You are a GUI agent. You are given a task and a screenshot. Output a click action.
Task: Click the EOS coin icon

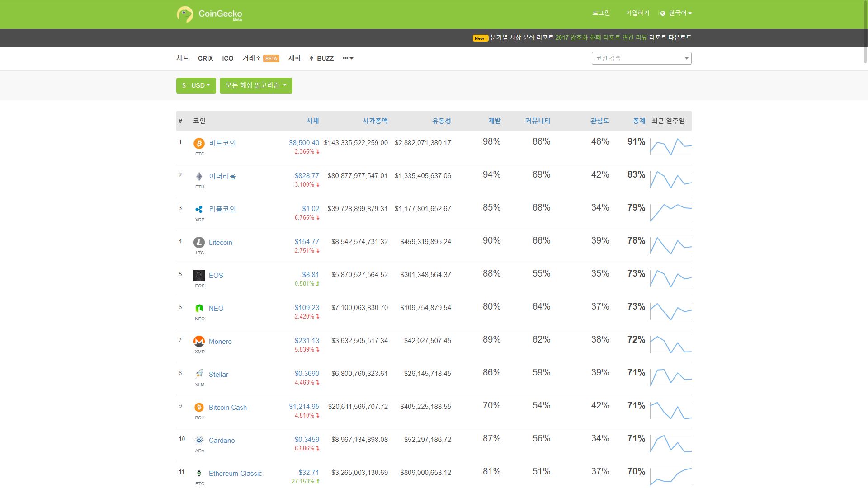coord(199,275)
